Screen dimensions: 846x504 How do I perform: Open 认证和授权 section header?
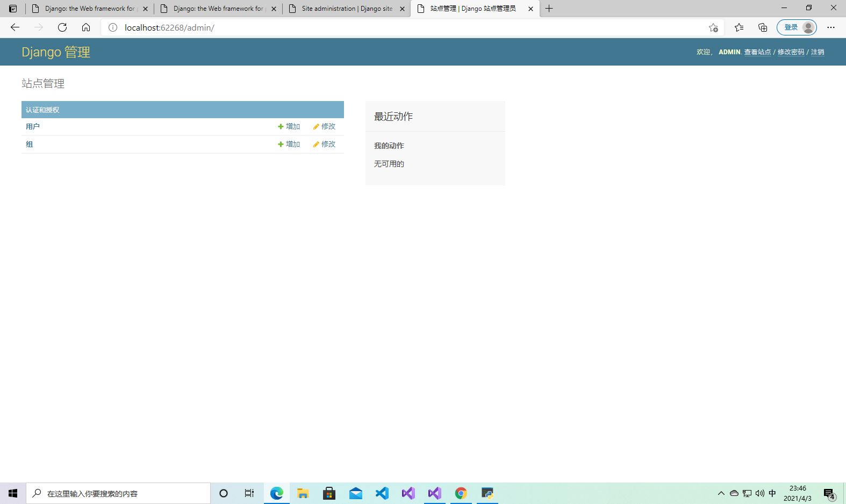click(42, 110)
